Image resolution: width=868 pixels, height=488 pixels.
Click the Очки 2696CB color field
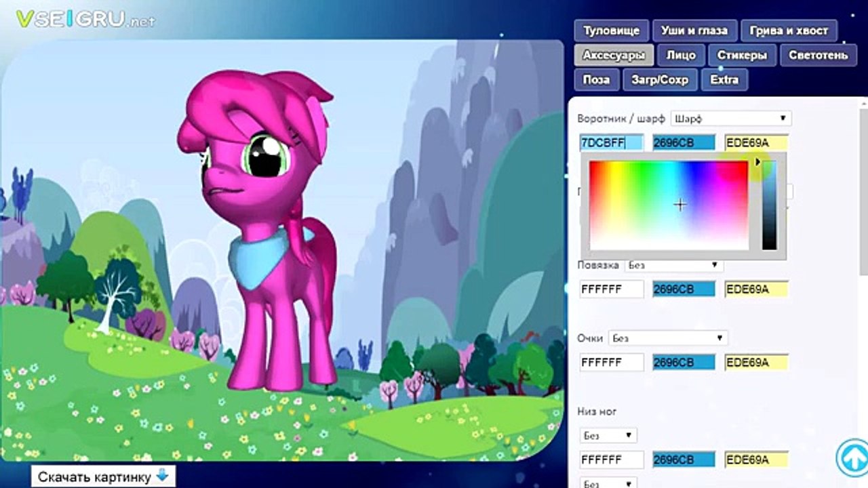[684, 363]
